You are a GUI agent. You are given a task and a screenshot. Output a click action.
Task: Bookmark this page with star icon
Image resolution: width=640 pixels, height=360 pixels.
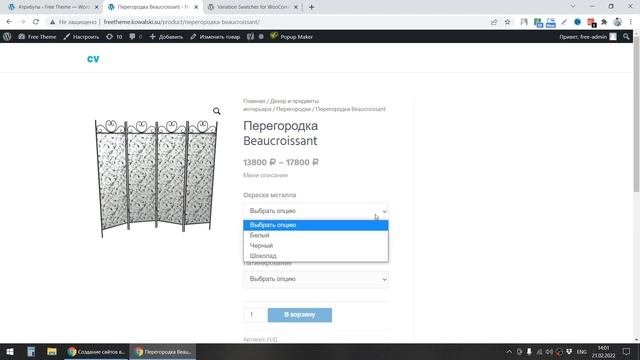click(x=507, y=22)
